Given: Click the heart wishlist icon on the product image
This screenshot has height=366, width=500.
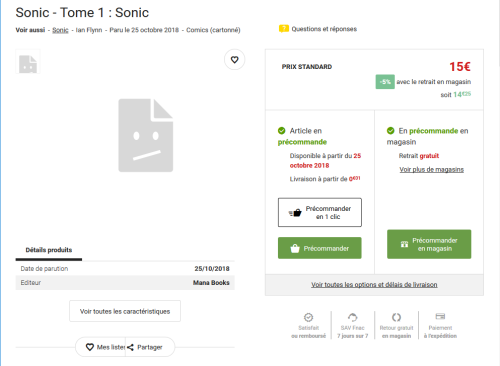Looking at the screenshot, I should tap(235, 60).
